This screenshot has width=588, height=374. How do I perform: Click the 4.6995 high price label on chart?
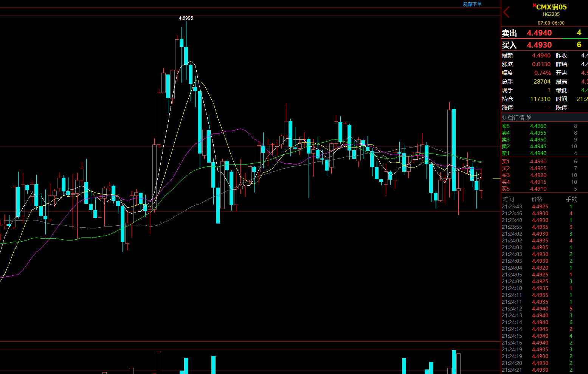186,18
